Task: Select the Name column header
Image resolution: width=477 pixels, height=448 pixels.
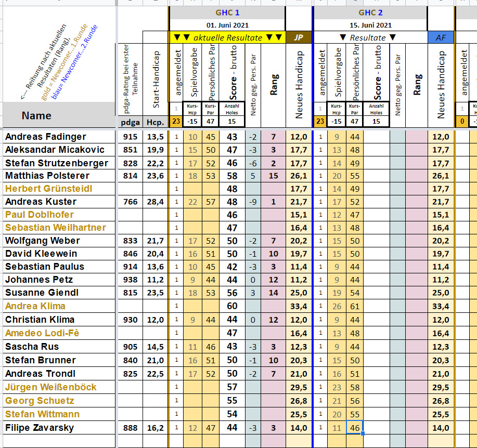Action: point(36,115)
